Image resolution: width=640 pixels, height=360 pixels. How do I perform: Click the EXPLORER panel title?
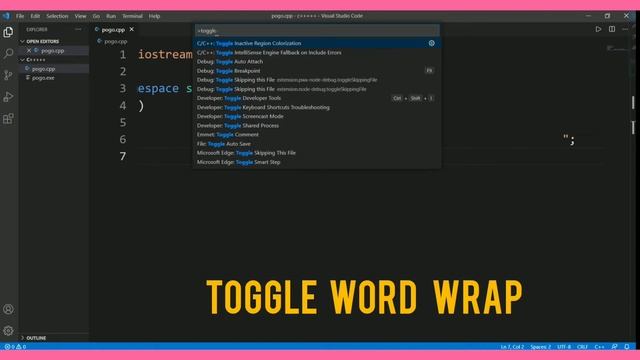37,29
